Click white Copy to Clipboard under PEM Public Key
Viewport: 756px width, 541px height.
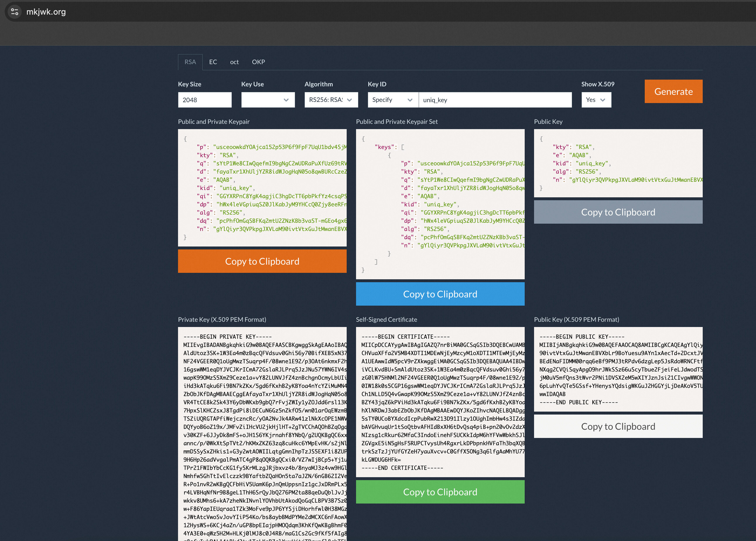tap(618, 426)
